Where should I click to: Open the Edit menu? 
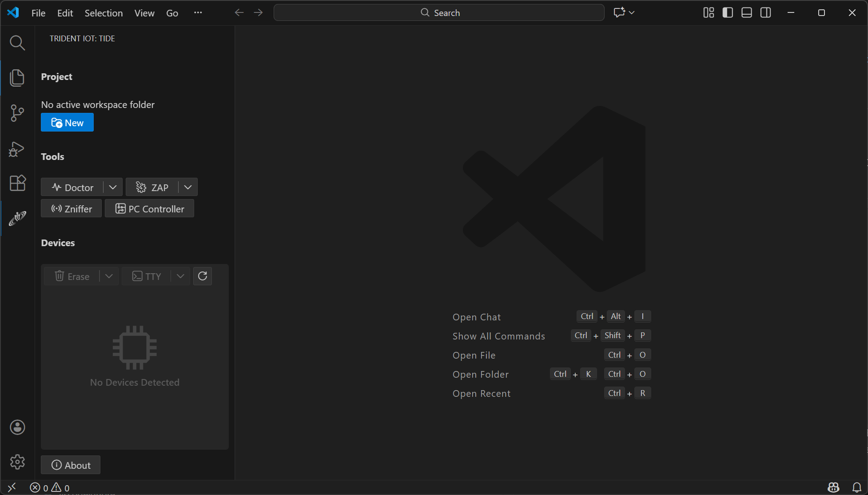coord(65,13)
